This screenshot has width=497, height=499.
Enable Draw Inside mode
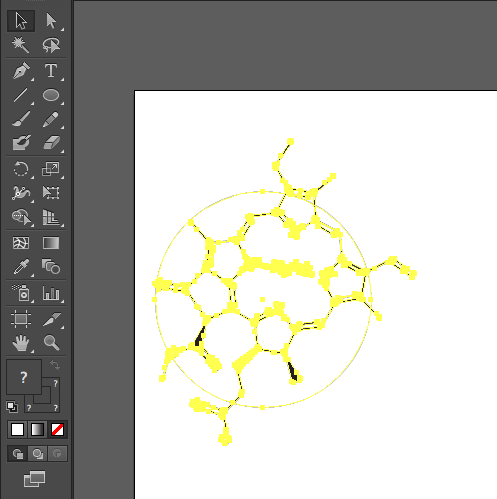coord(57,454)
